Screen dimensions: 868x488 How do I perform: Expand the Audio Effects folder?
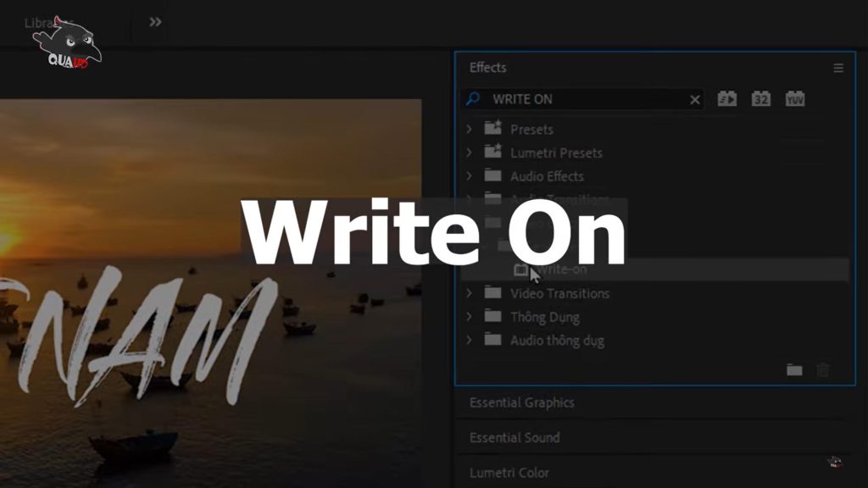[470, 176]
